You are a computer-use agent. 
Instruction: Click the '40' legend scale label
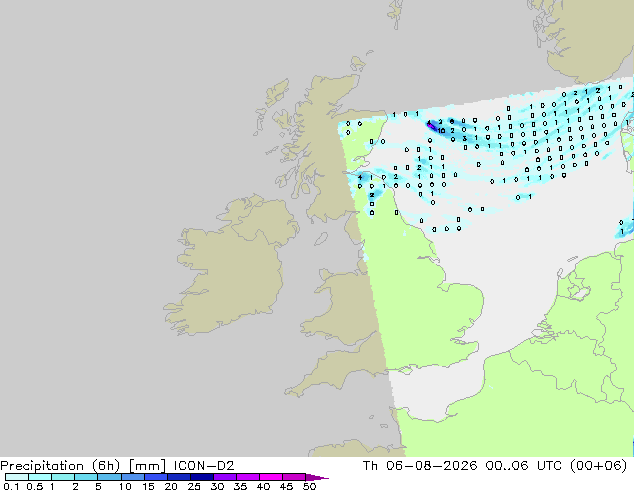coord(263,486)
